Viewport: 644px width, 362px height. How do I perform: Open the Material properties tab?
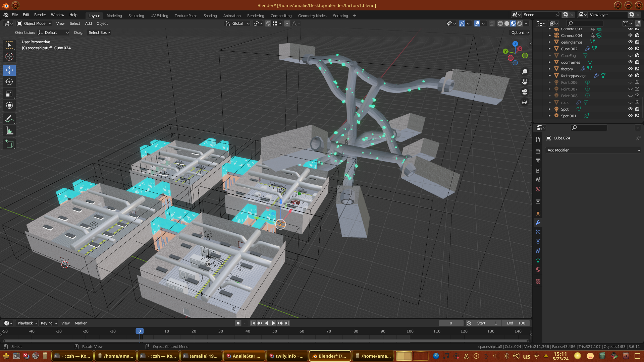pos(538,269)
